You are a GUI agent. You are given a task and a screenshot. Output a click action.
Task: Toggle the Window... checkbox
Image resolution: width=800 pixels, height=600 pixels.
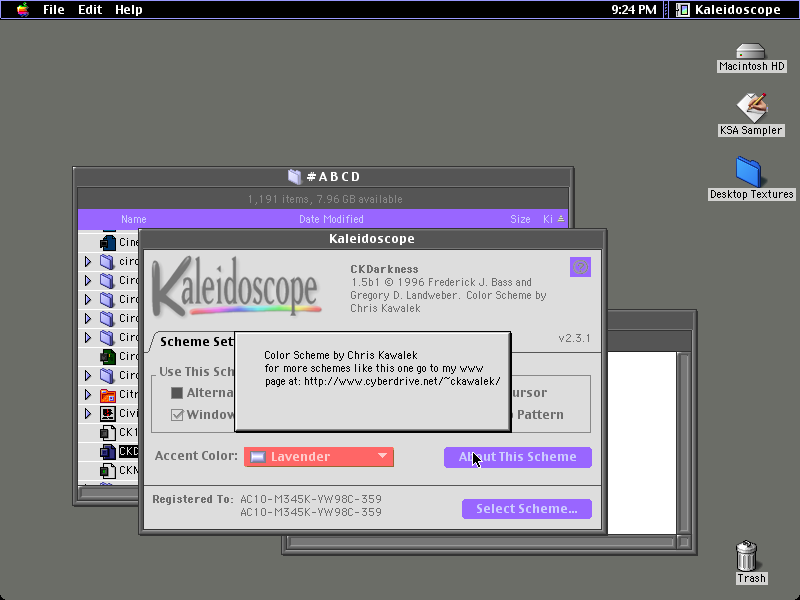point(177,415)
